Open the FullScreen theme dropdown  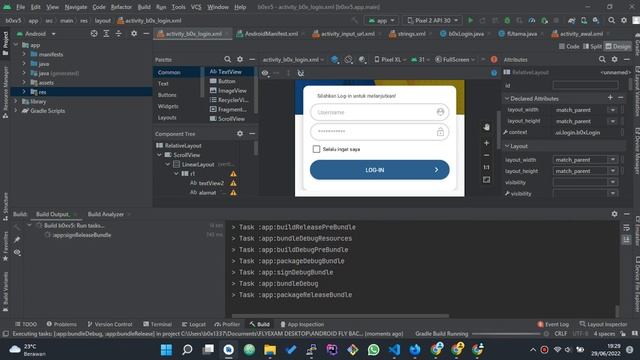pos(455,60)
